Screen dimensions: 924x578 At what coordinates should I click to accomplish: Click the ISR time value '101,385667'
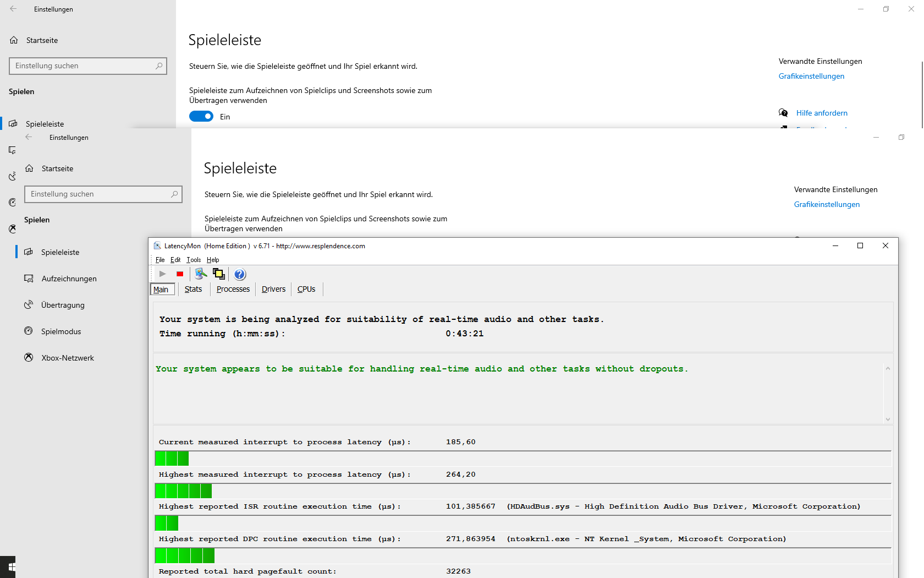471,506
